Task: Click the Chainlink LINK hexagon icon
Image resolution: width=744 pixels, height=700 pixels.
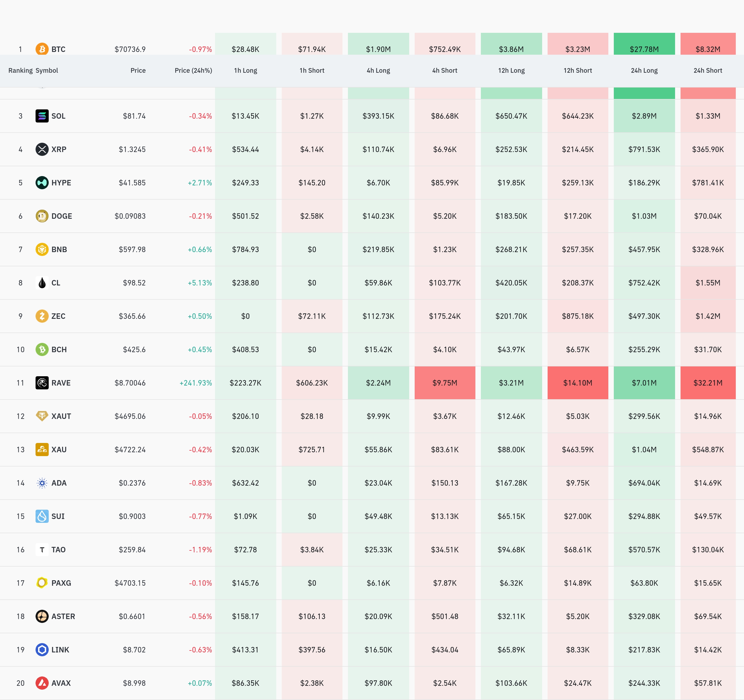Action: [42, 649]
